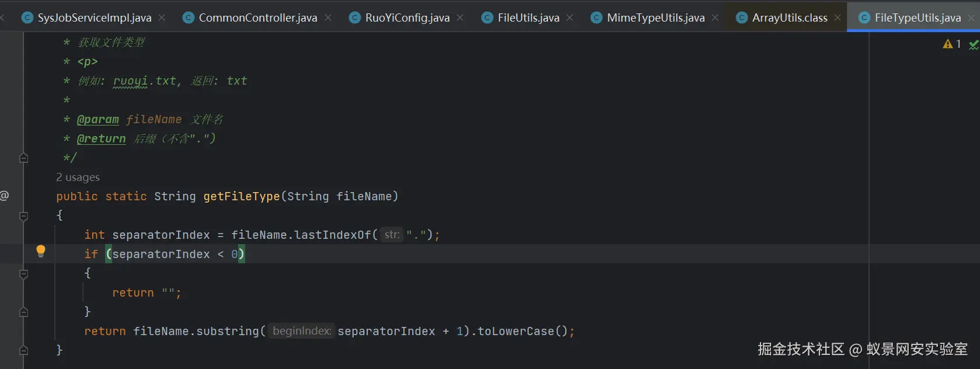Collapse the getFileType method body fold marker
This screenshot has width=980, height=369.
pos(24,216)
